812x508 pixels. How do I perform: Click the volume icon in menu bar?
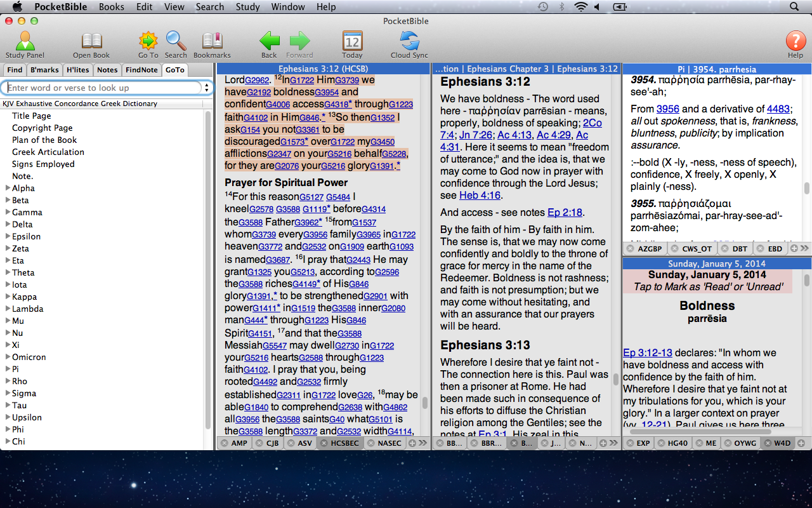coord(596,7)
